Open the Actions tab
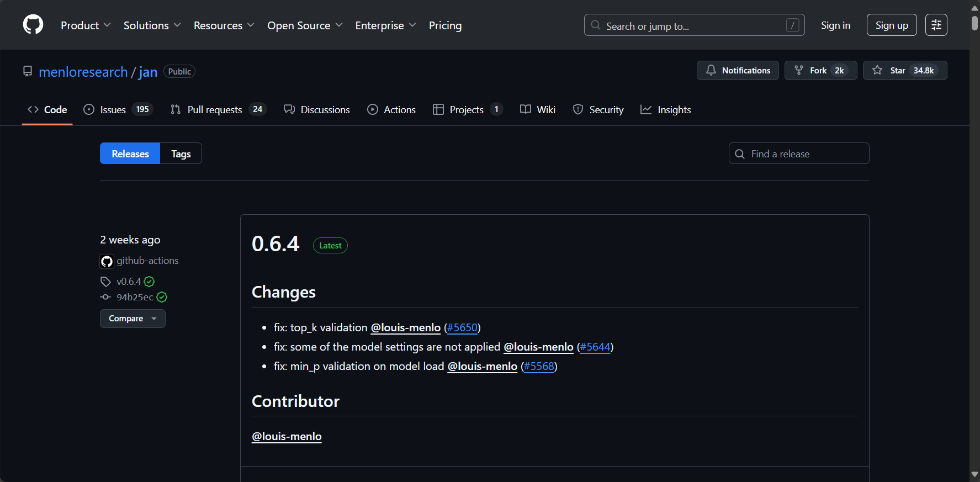980x482 pixels. (391, 109)
